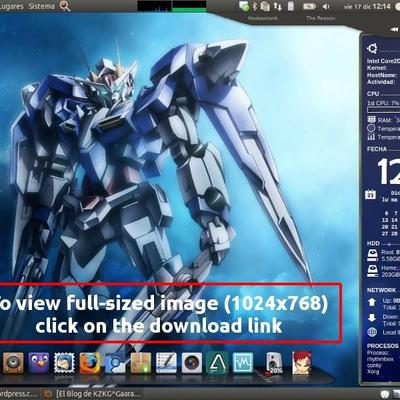Click the PROCESOS heading in Conky
This screenshot has width=400, height=400.
[x=383, y=346]
